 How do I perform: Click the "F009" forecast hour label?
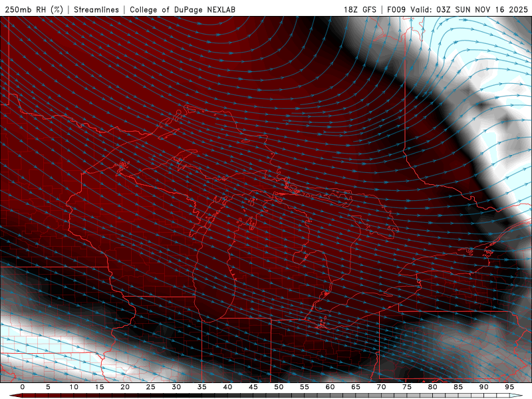pyautogui.click(x=396, y=9)
